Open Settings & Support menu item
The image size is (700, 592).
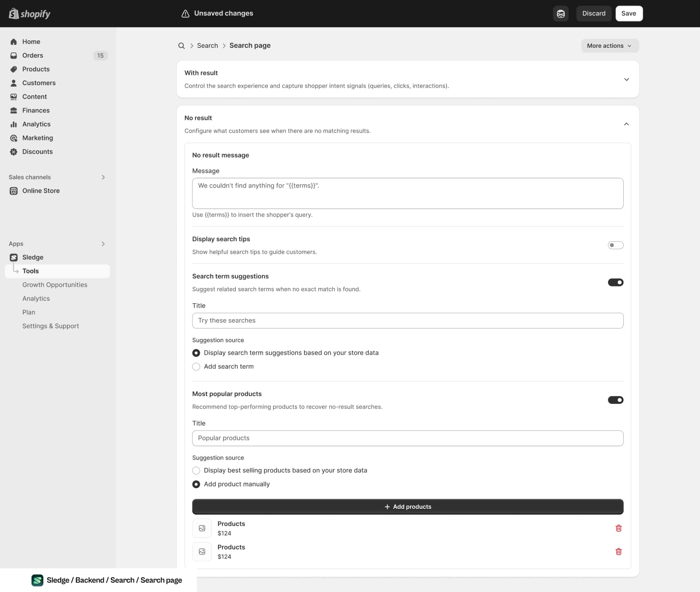(51, 327)
